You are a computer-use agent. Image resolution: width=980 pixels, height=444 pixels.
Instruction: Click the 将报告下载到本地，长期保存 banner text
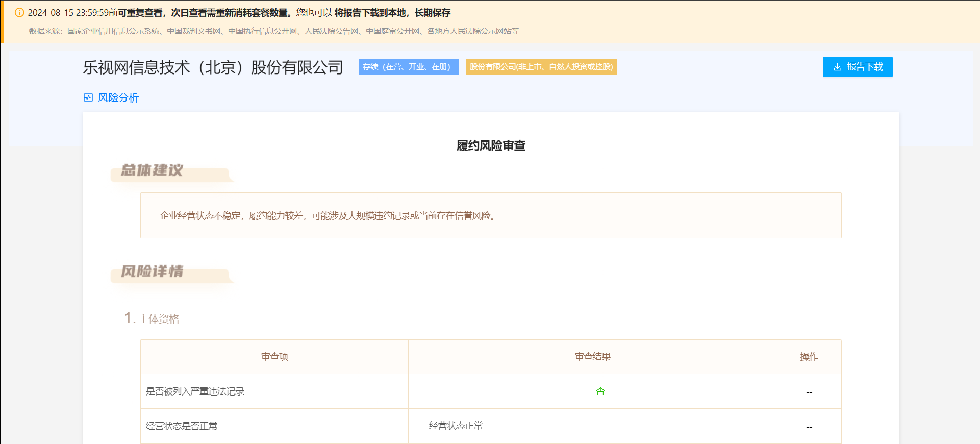click(x=392, y=13)
